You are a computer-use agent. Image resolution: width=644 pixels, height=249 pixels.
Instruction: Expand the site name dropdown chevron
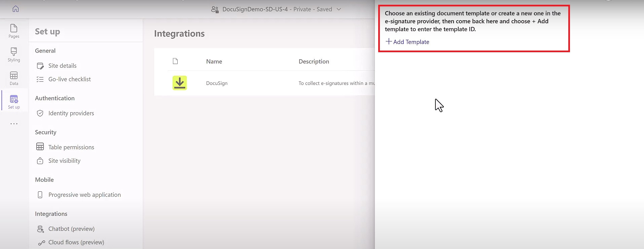pyautogui.click(x=339, y=9)
